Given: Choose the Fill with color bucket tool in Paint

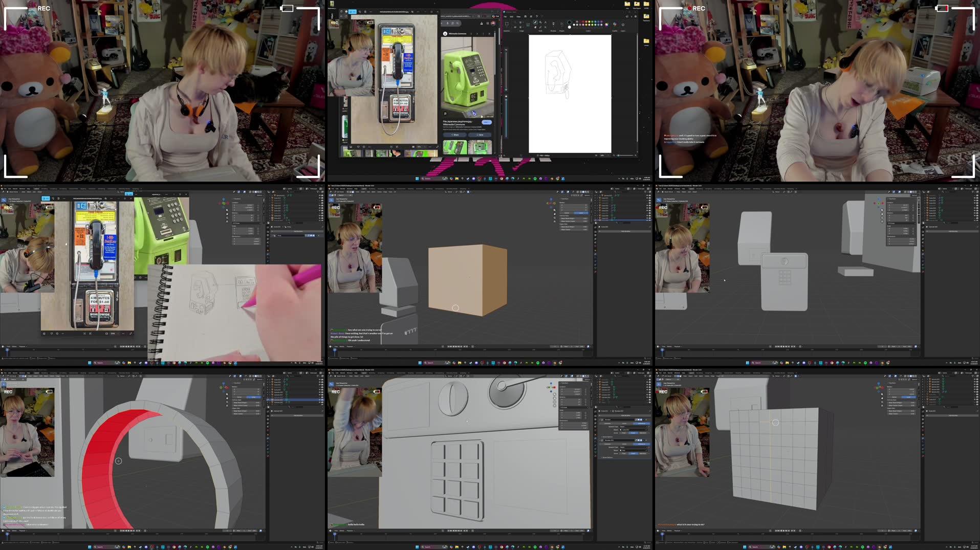Looking at the screenshot, I should 540,23.
